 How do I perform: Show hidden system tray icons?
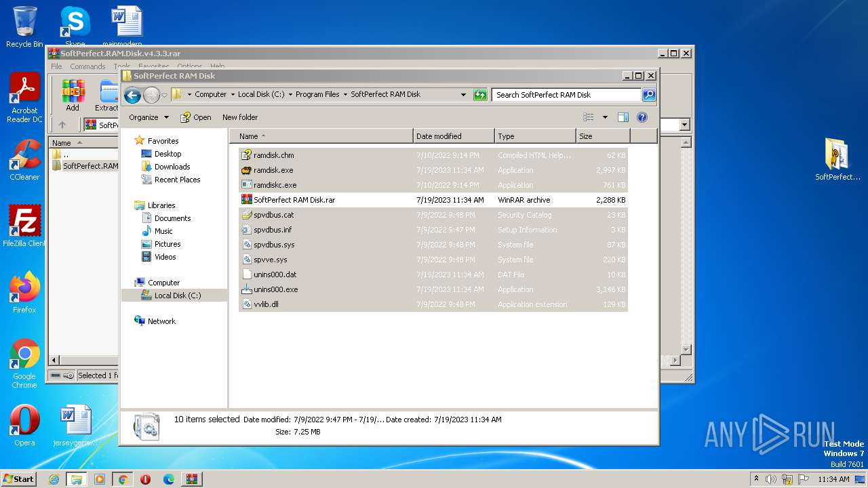[x=756, y=479]
